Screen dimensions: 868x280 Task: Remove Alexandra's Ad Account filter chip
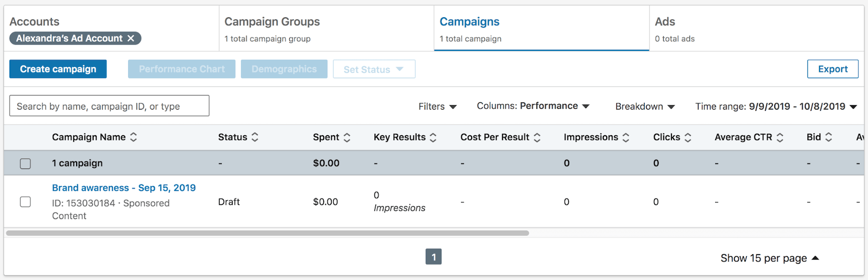tap(131, 38)
